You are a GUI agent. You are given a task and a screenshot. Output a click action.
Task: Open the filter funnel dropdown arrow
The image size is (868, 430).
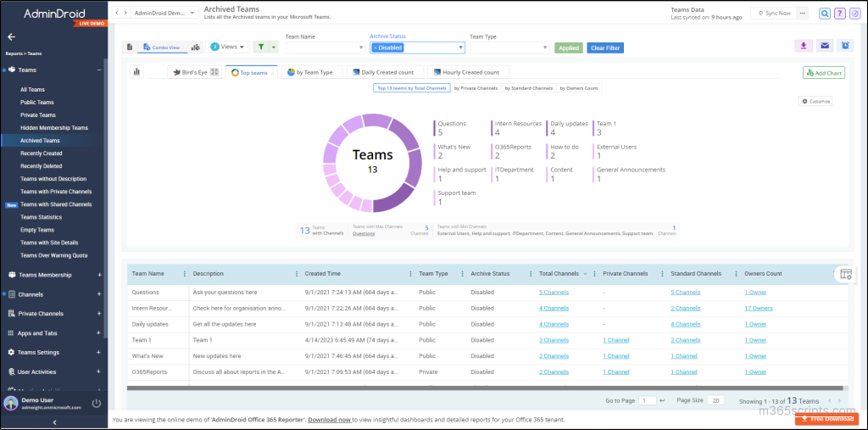274,47
